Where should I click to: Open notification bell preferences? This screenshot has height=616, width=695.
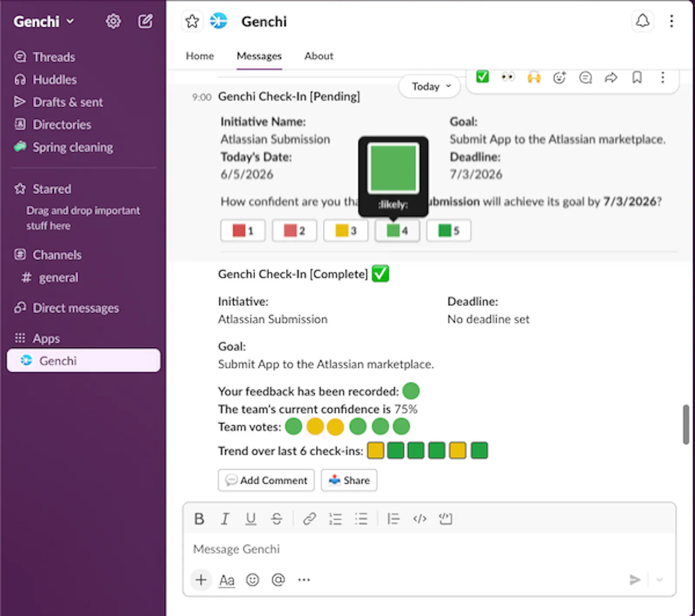click(642, 21)
